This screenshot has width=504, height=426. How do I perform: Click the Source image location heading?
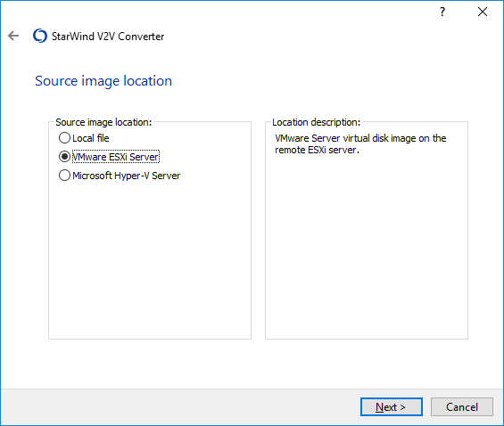(x=103, y=81)
